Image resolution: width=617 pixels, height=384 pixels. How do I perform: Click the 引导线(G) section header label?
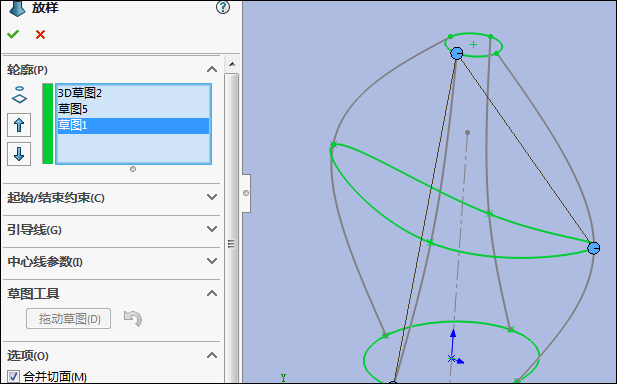(x=34, y=229)
